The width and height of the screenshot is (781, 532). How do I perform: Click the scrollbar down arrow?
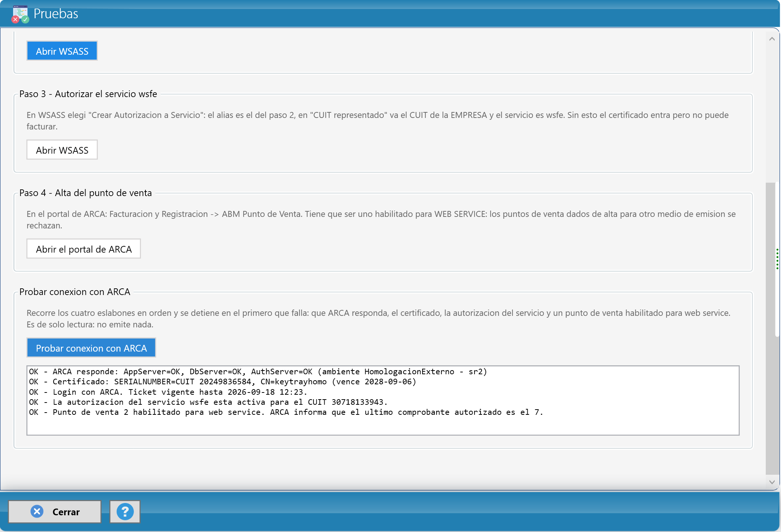772,482
